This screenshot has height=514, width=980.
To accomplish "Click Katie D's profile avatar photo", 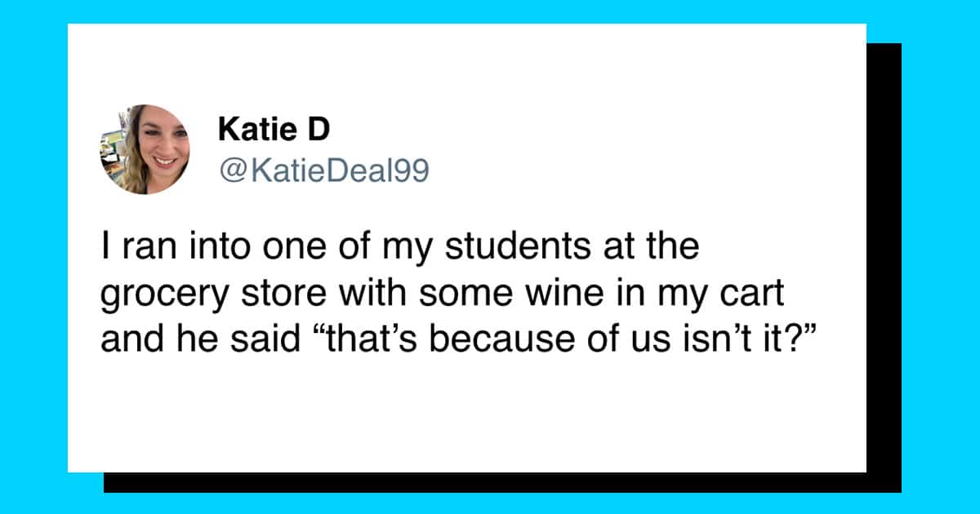I will tap(145, 149).
